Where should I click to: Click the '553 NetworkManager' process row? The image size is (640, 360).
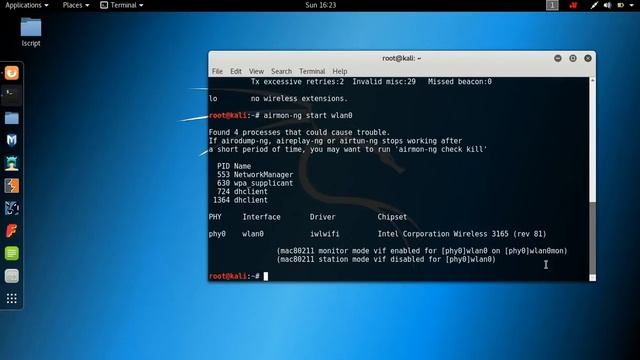click(x=255, y=175)
